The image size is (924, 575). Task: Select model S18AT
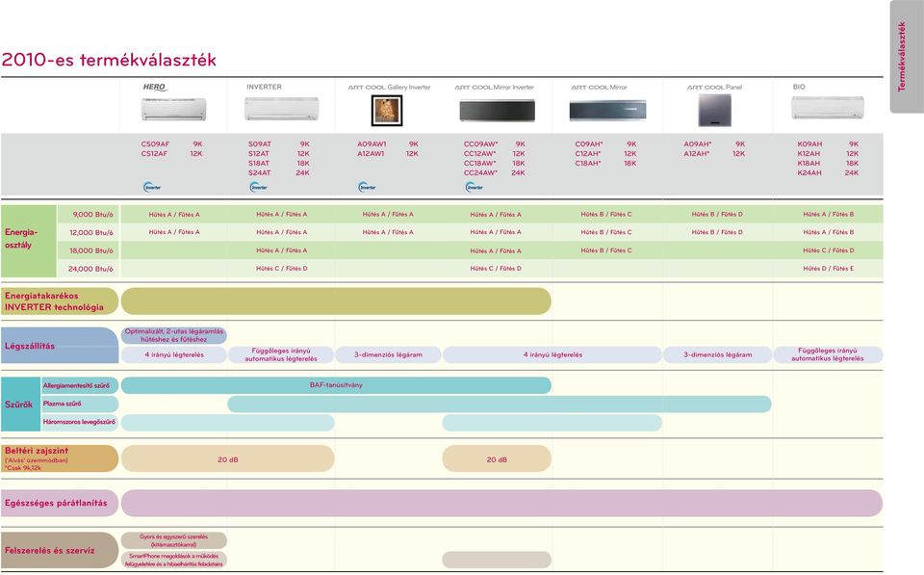[259, 164]
